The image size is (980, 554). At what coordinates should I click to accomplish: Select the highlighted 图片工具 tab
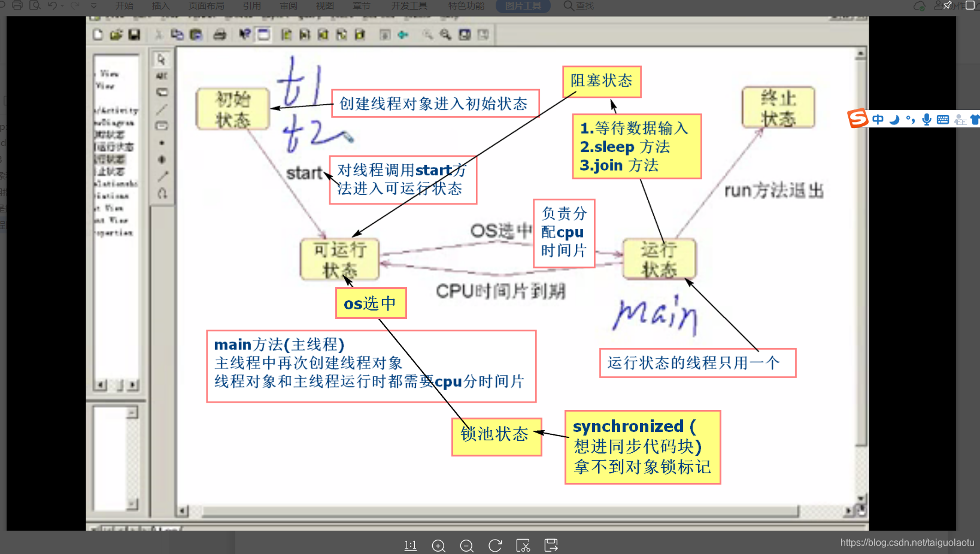[523, 5]
